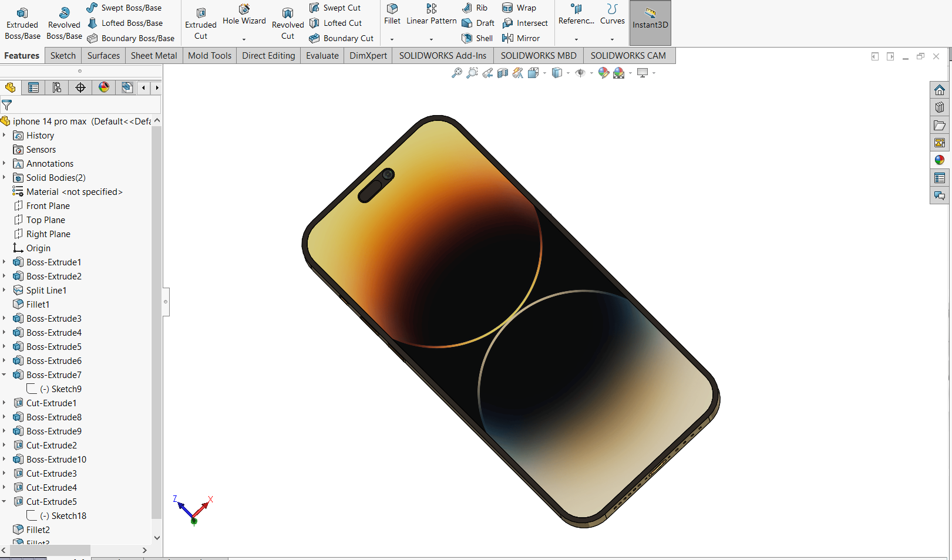The width and height of the screenshot is (952, 560).
Task: Select the Right Plane in the tree
Action: [42, 234]
